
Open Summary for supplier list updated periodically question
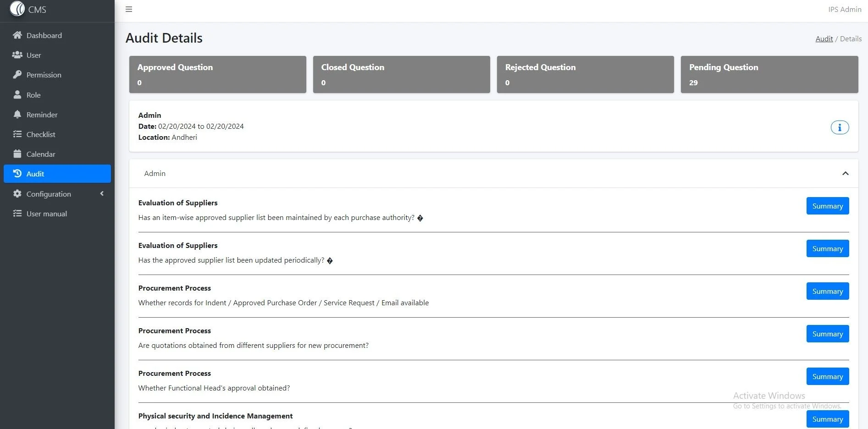[x=827, y=248]
